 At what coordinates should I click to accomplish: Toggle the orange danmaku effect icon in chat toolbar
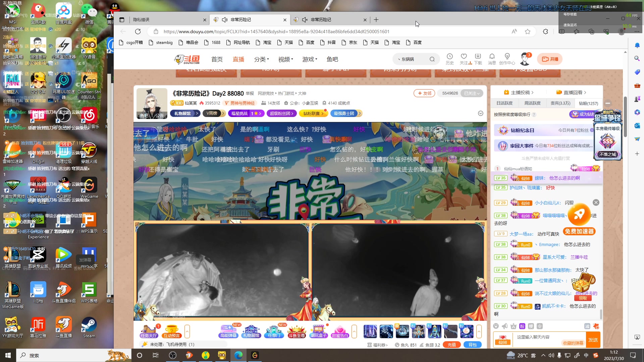[596, 326]
